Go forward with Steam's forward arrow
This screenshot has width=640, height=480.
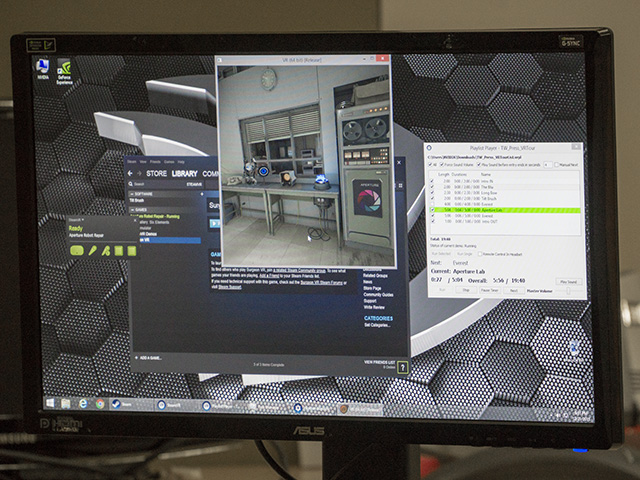[139, 173]
